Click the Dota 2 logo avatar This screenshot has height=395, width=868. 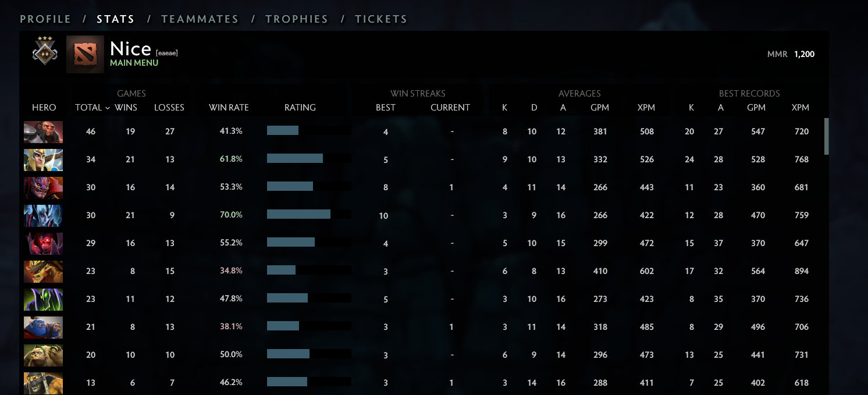[x=85, y=54]
